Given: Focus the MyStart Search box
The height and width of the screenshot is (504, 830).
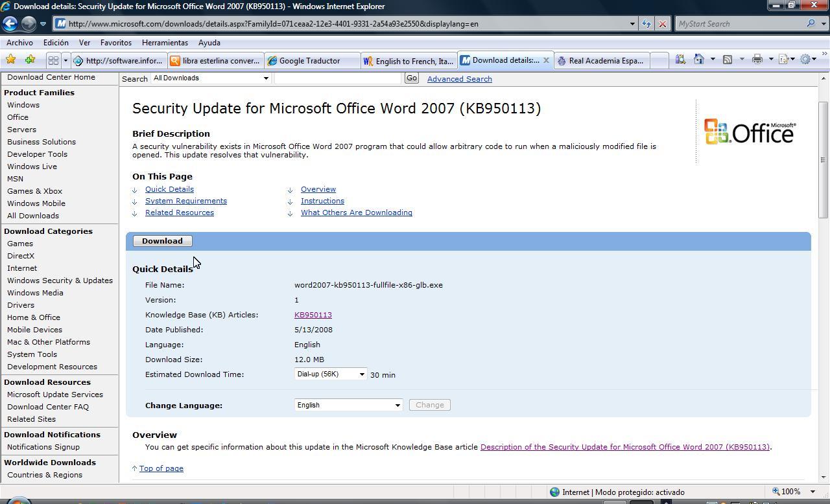Looking at the screenshot, I should click(x=739, y=24).
